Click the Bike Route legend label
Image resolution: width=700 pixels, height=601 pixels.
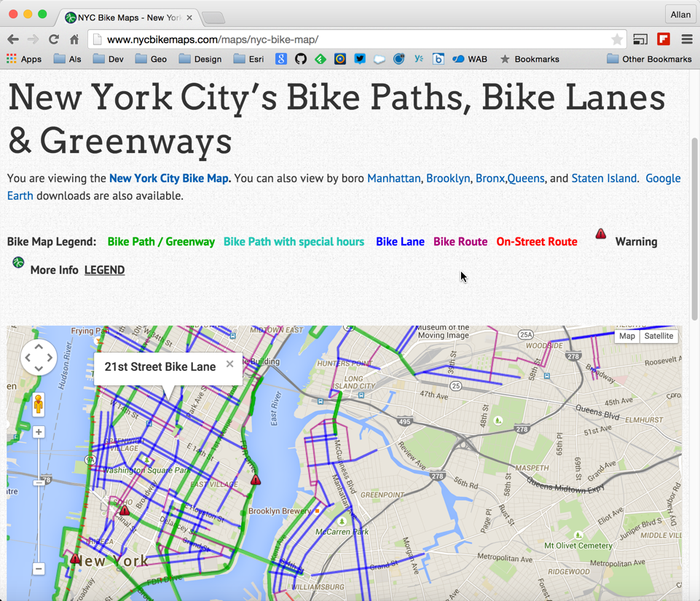point(460,242)
